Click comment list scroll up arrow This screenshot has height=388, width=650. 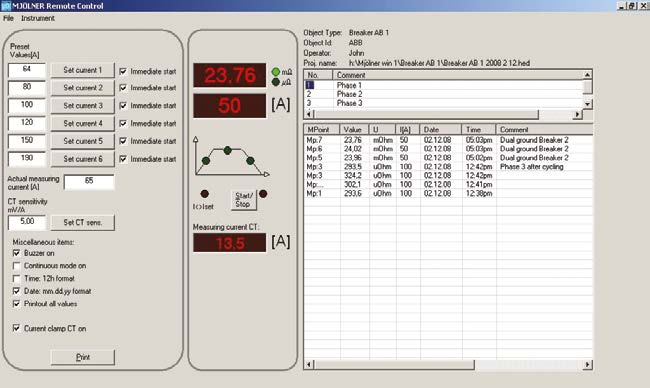[x=587, y=75]
